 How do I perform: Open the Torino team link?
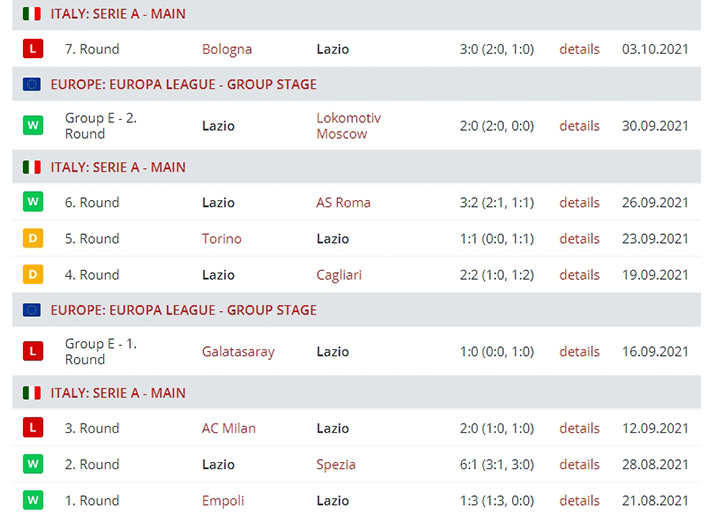[222, 239]
